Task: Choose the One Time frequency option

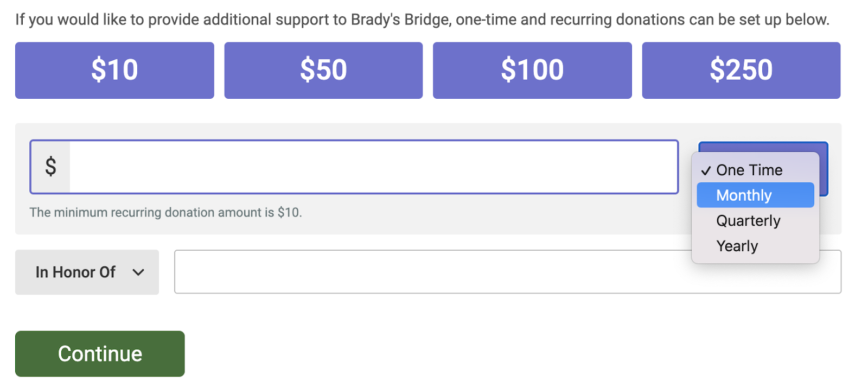Action: pyautogui.click(x=749, y=170)
